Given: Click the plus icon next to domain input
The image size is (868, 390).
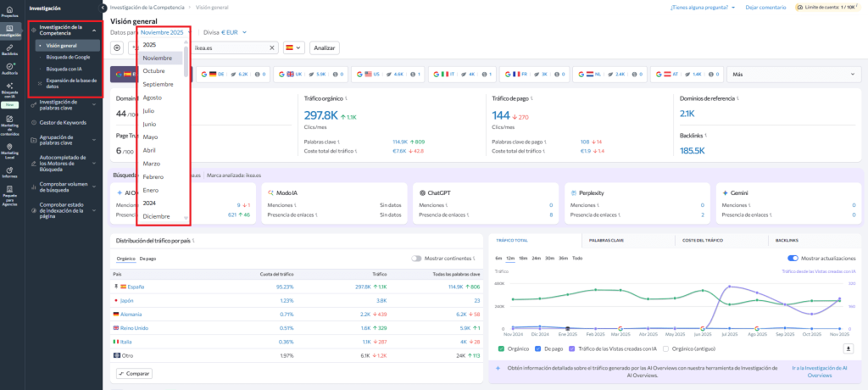Looking at the screenshot, I should [117, 47].
